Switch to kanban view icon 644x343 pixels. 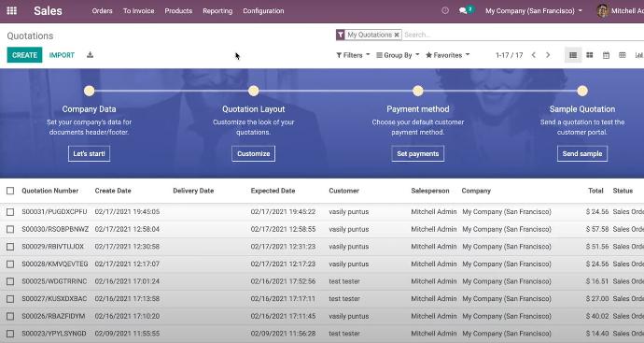589,55
